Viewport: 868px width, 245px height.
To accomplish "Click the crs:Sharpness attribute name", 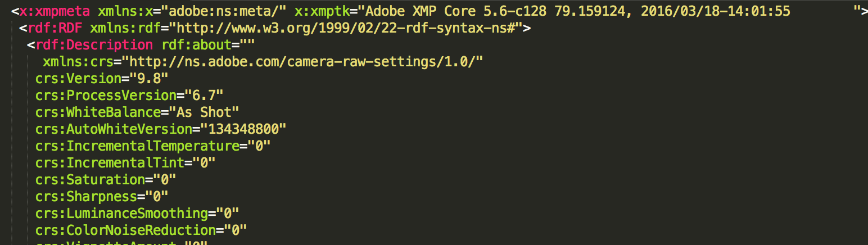I will tap(86, 196).
